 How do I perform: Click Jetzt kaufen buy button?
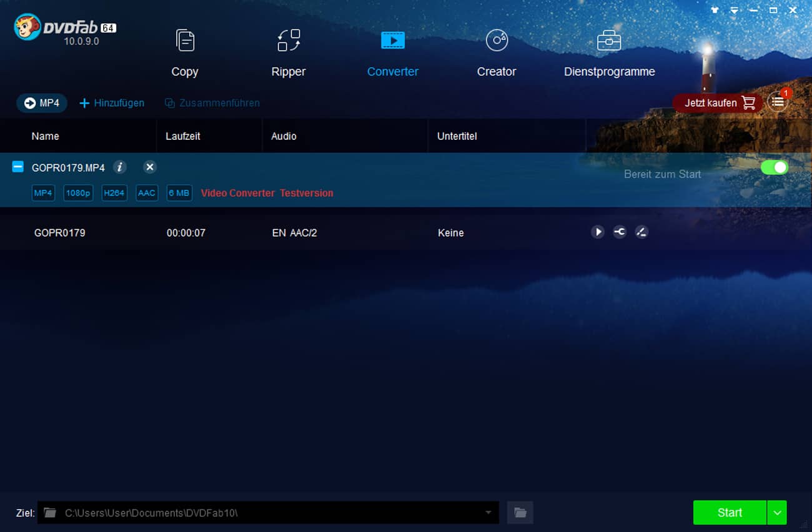[718, 103]
